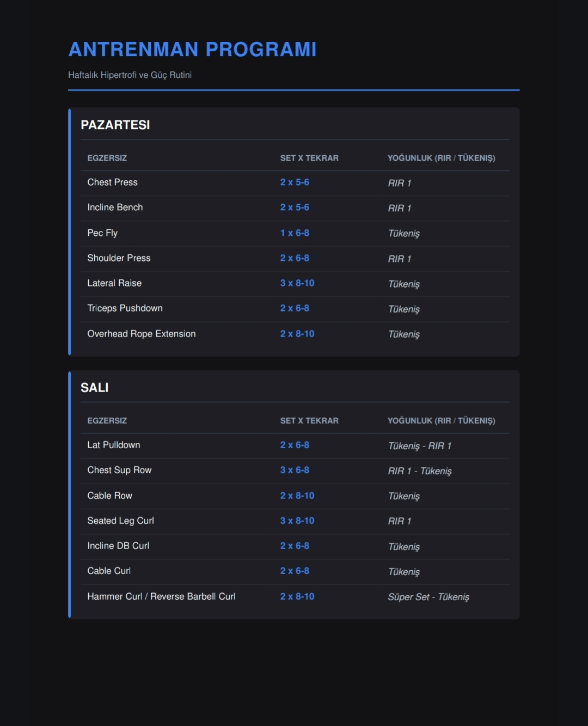588x726 pixels.
Task: Select the Cable Curl exercise
Action: click(x=109, y=571)
